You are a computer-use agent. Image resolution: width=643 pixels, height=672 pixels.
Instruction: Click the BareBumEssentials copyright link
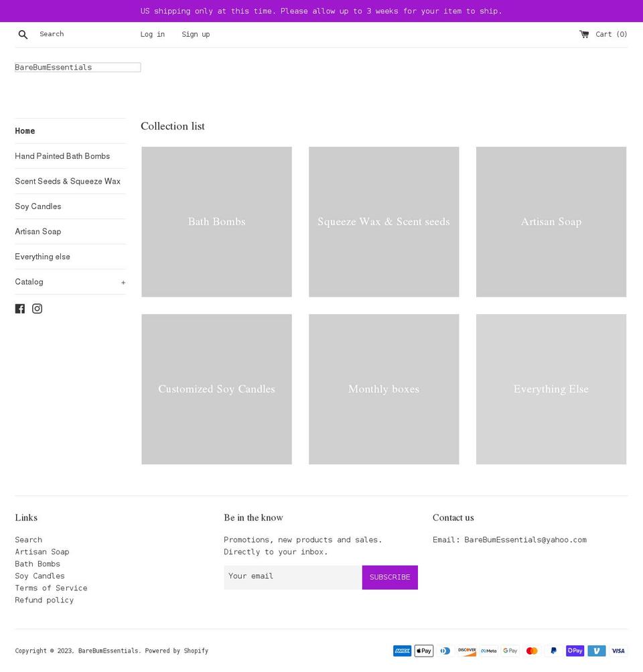(x=109, y=651)
